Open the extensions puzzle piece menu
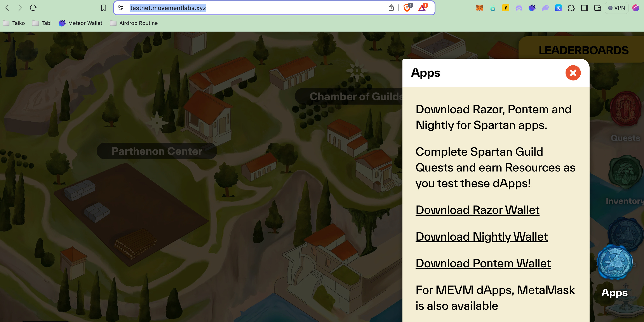This screenshot has height=322, width=644. [x=571, y=8]
